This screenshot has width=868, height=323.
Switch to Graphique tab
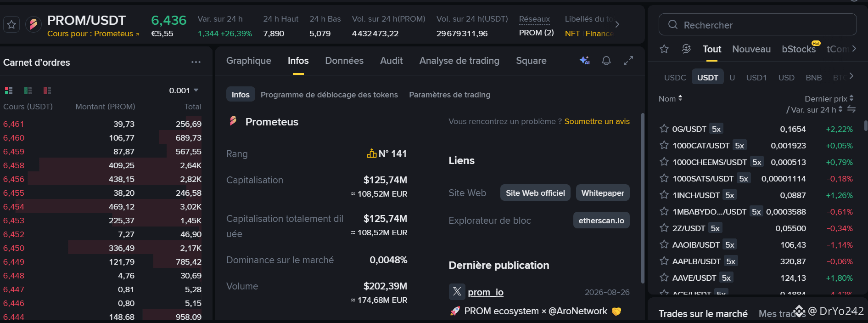pyautogui.click(x=249, y=61)
